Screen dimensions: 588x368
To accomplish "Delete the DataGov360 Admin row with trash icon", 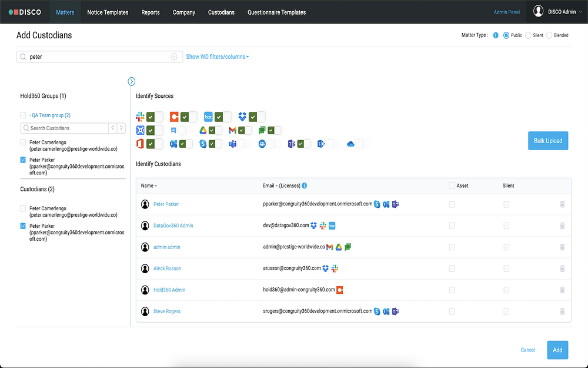I will (x=562, y=226).
